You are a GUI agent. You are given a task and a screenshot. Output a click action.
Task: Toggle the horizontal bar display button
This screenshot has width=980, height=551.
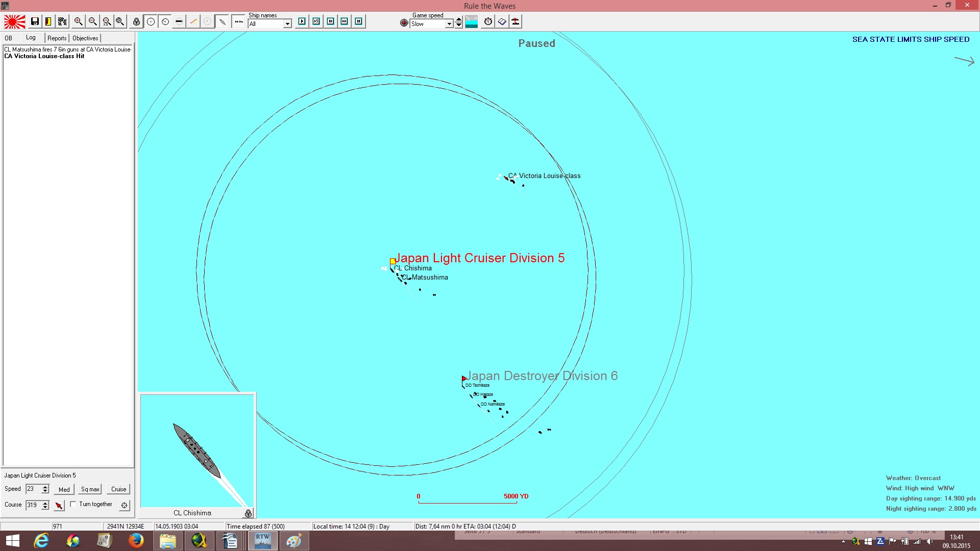179,21
